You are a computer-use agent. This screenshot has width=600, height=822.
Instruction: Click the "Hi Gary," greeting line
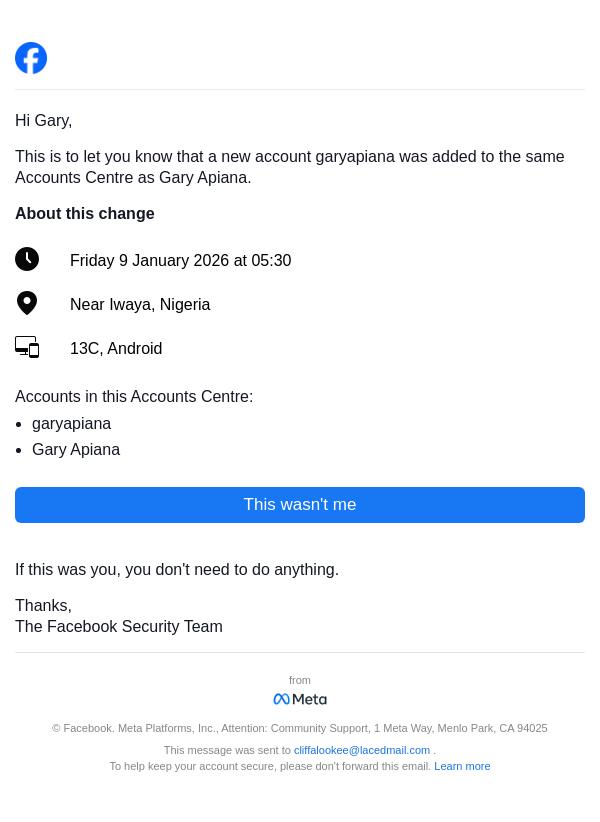pos(44,121)
